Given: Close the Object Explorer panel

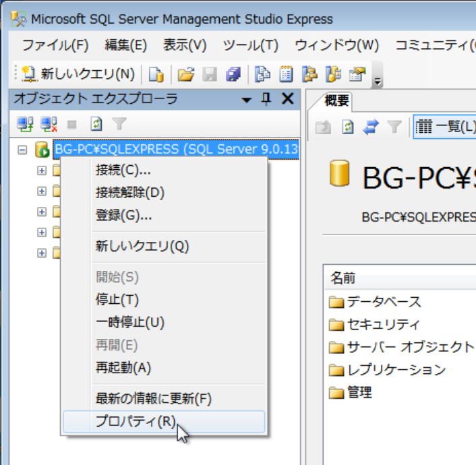Looking at the screenshot, I should click(x=287, y=99).
